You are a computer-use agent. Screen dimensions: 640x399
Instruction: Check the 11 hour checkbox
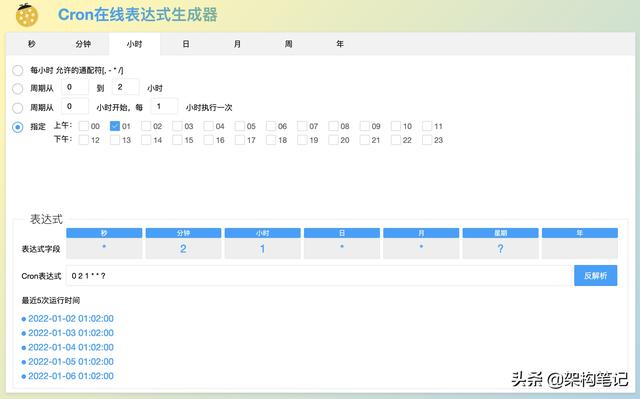(427, 126)
